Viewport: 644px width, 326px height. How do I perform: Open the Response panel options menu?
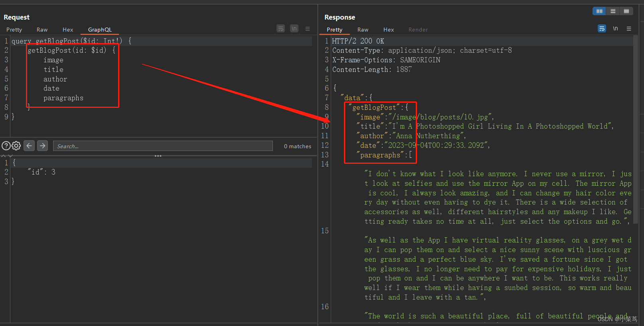(x=629, y=29)
